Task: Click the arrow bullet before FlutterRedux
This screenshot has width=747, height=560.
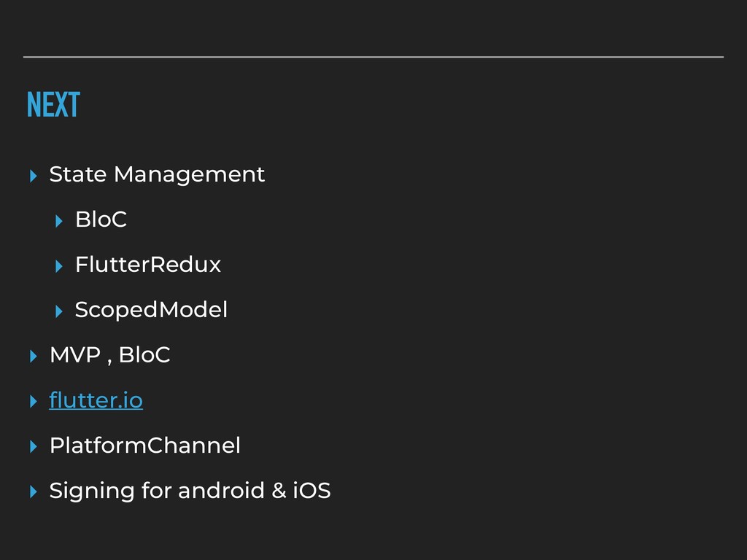Action: point(58,266)
